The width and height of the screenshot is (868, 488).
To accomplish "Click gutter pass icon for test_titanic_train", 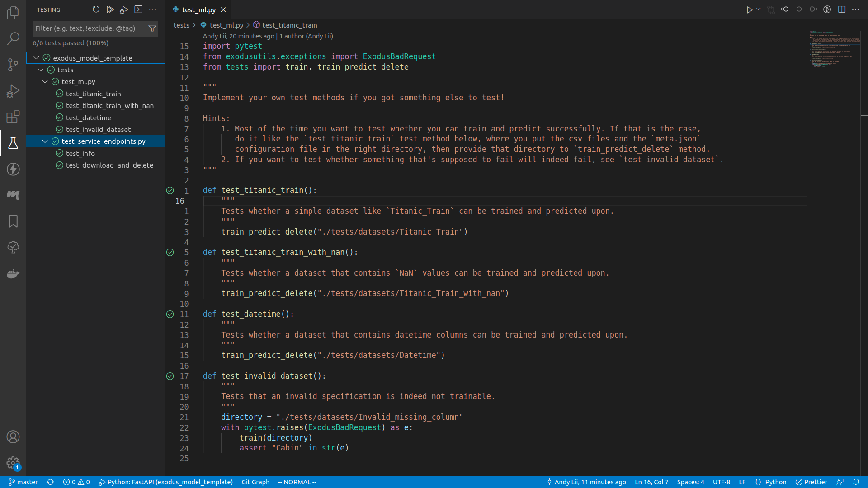I will point(170,191).
